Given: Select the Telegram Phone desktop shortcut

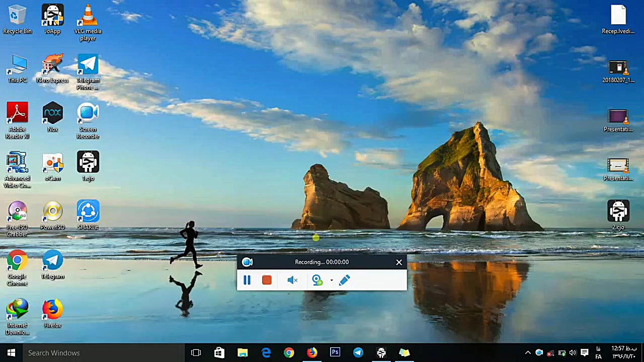Looking at the screenshot, I should coord(88,72).
